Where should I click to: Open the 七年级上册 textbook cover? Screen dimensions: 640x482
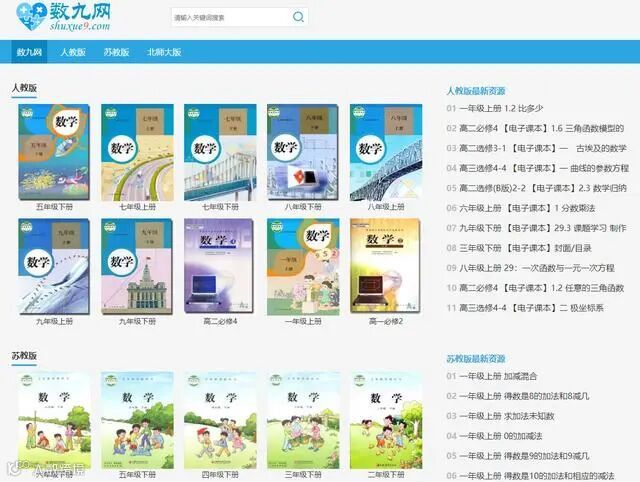tap(137, 152)
